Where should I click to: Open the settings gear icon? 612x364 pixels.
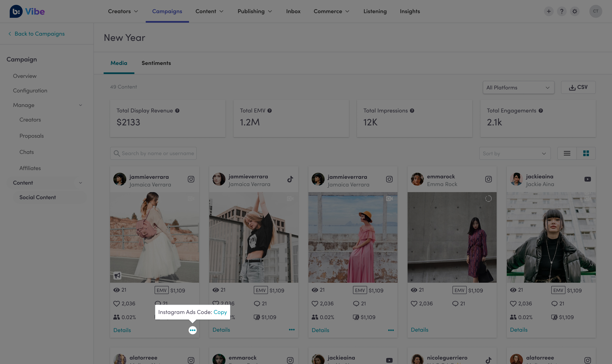click(575, 11)
